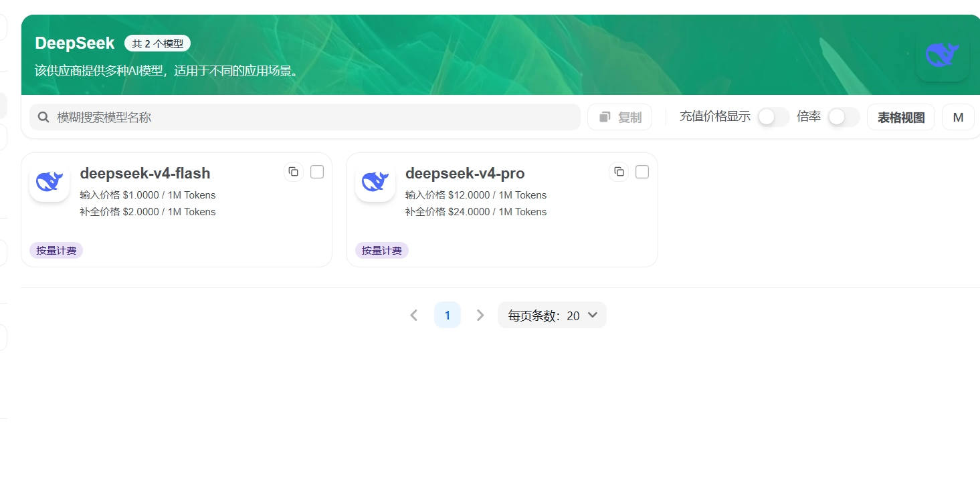Click the search magnifier icon
980x498 pixels.
[x=43, y=117]
